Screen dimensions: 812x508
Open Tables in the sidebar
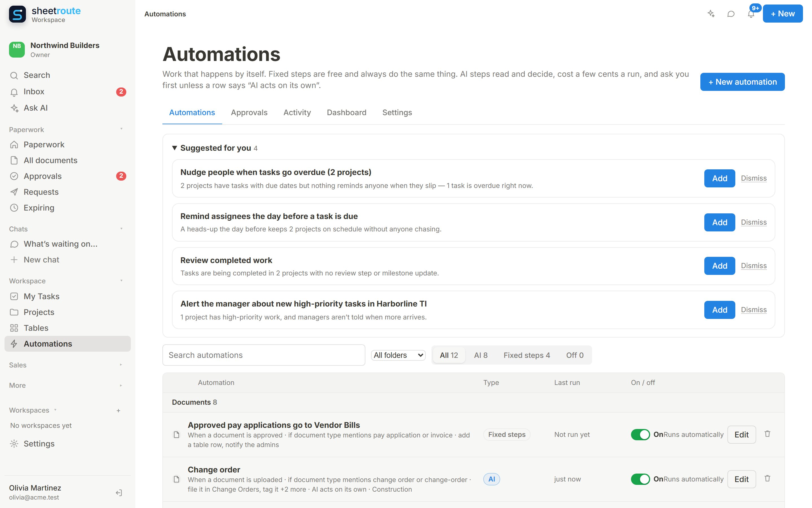click(67, 328)
